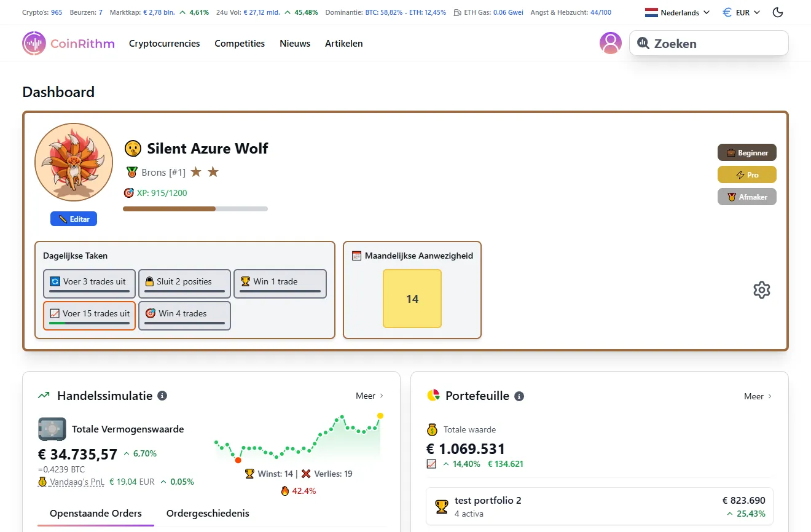Click the profile avatar icon in the header
811x532 pixels.
coord(610,43)
